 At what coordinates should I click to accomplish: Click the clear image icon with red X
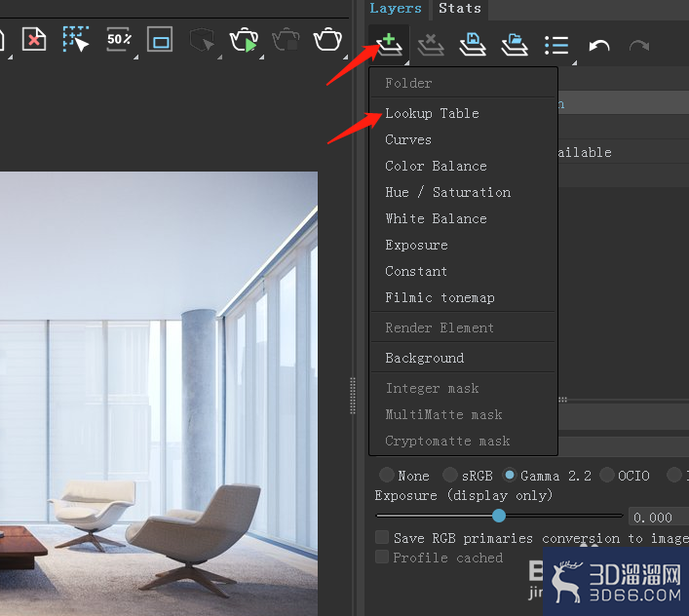click(34, 39)
